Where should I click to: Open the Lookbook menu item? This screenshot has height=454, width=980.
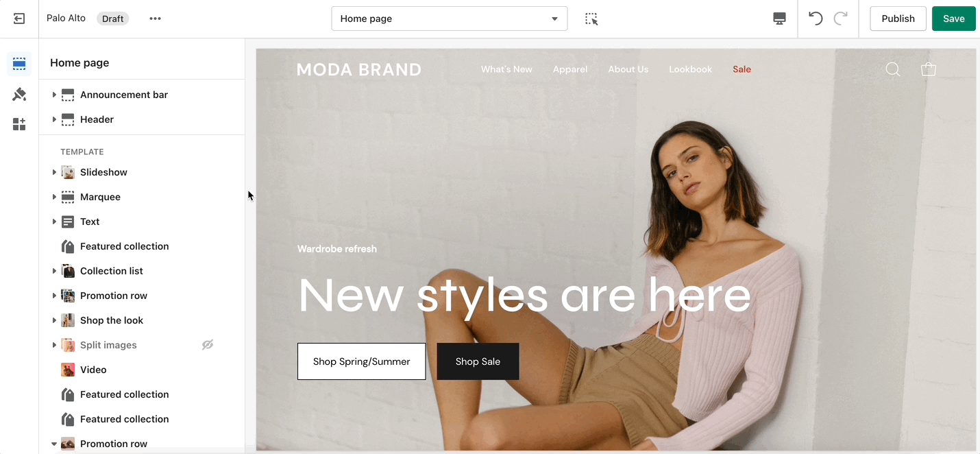pyautogui.click(x=690, y=69)
